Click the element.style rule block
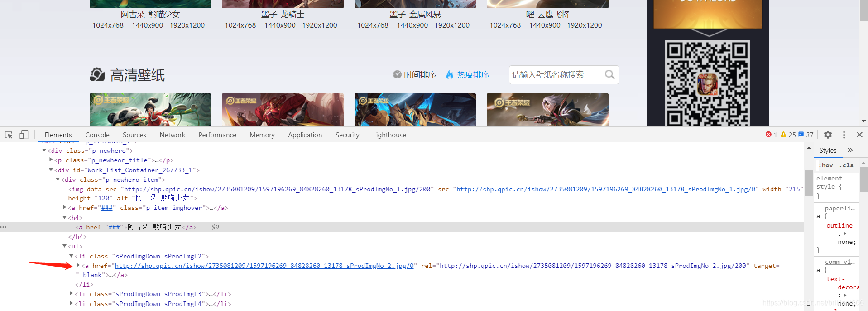 [x=837, y=187]
